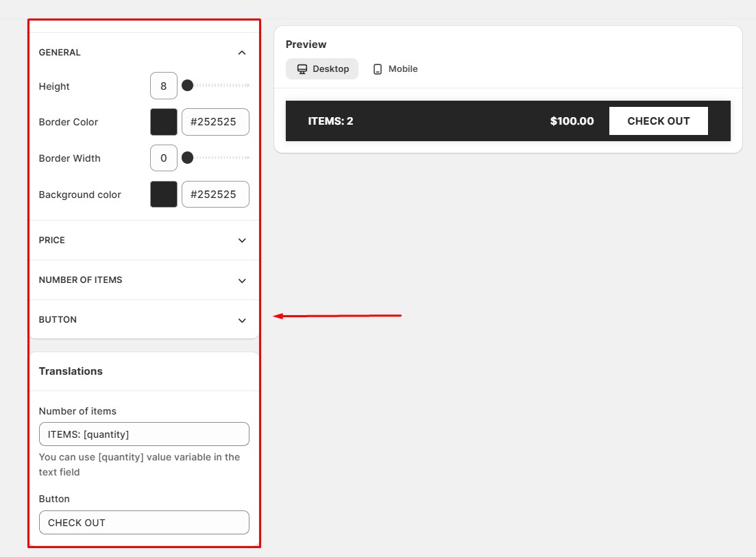Screen dimensions: 756x557
Task: Click the ITEMS: 2 label in preview
Action: [x=330, y=121]
